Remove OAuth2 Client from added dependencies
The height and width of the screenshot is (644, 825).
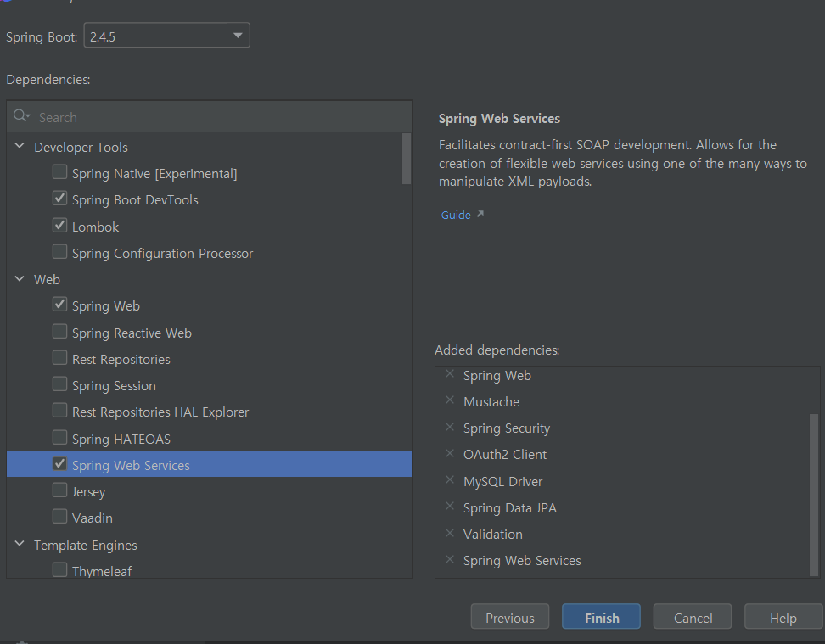tap(450, 453)
